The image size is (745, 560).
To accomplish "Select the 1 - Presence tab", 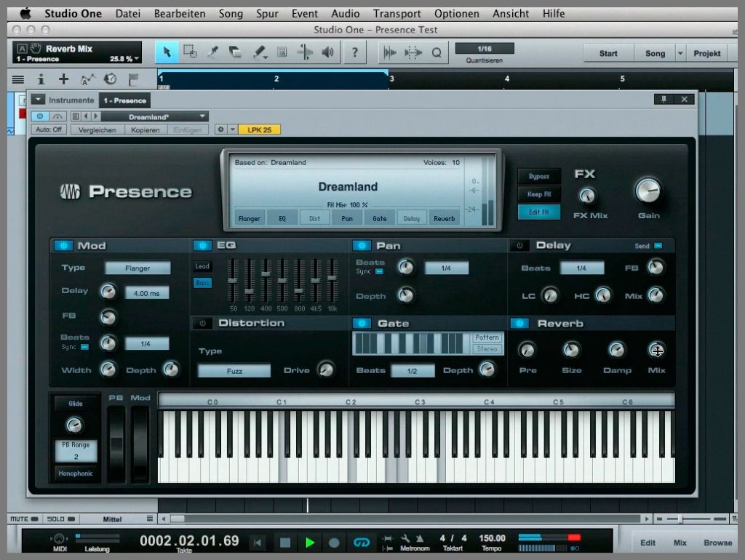I will tap(124, 100).
